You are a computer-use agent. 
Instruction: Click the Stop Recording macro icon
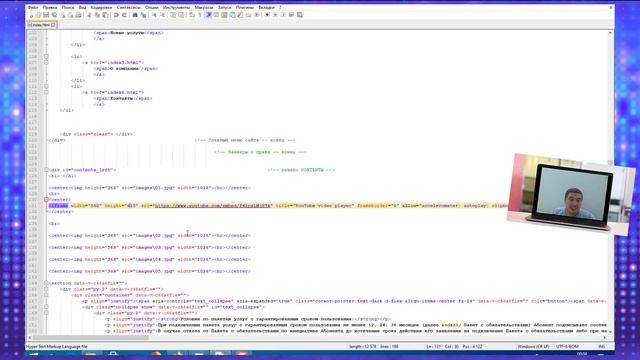[x=275, y=15]
